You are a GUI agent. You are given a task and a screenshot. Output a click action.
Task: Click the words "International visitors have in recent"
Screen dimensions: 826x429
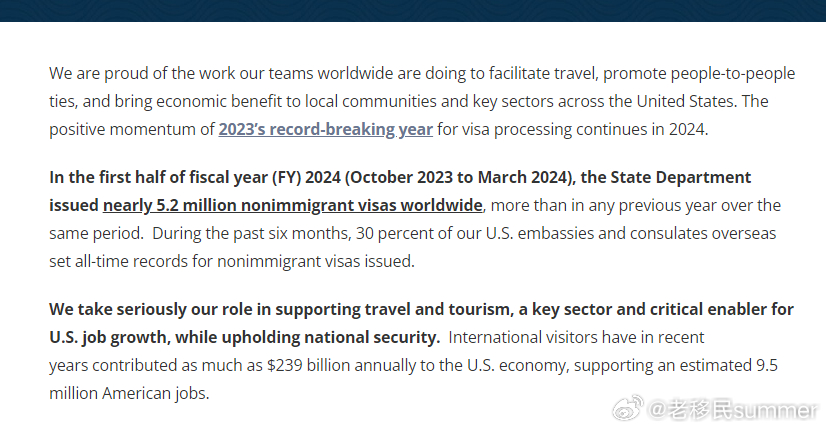(x=576, y=337)
